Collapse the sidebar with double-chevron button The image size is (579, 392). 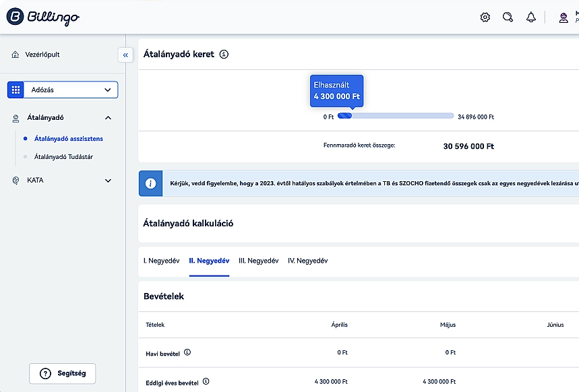125,55
